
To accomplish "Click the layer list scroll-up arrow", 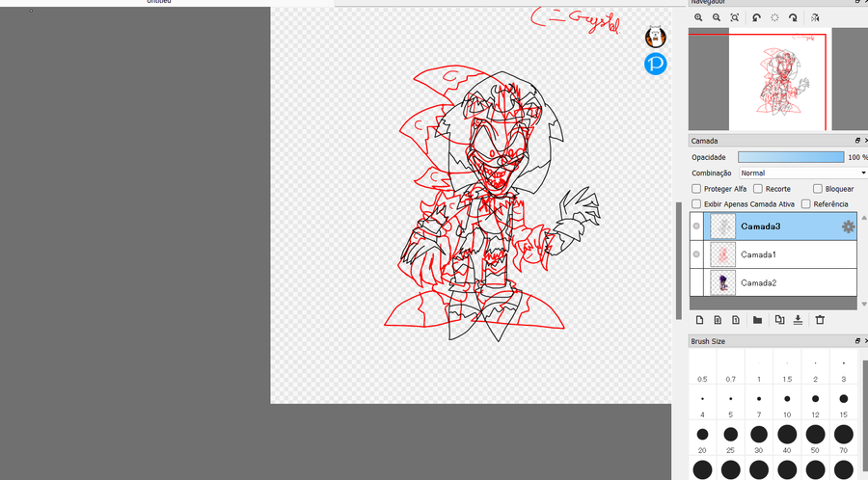I will [863, 218].
